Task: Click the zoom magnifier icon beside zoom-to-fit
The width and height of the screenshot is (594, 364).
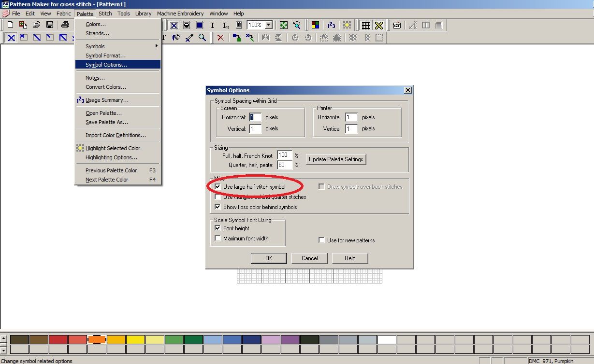Action: tap(297, 25)
